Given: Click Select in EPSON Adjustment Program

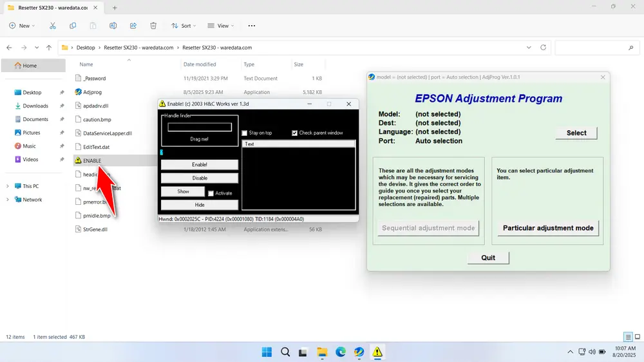Looking at the screenshot, I should coord(576,133).
